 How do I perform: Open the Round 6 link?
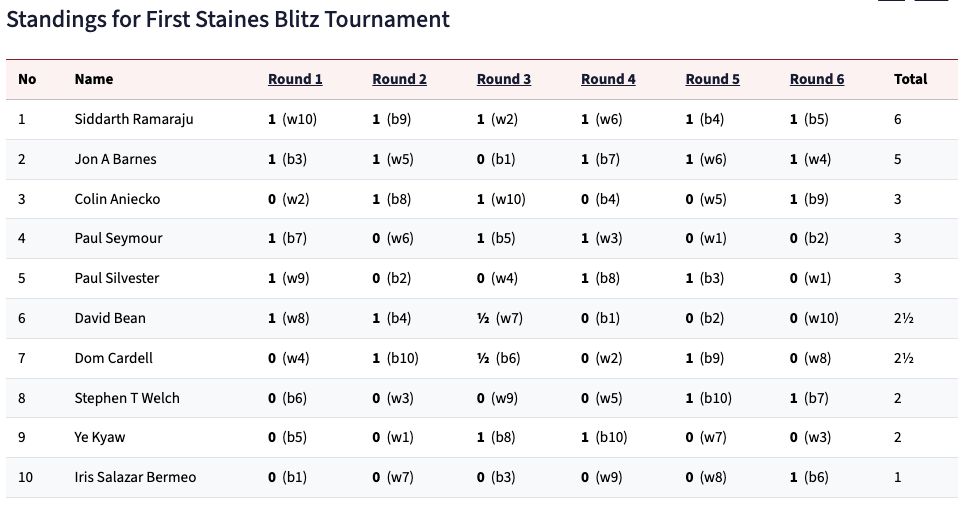pos(817,79)
